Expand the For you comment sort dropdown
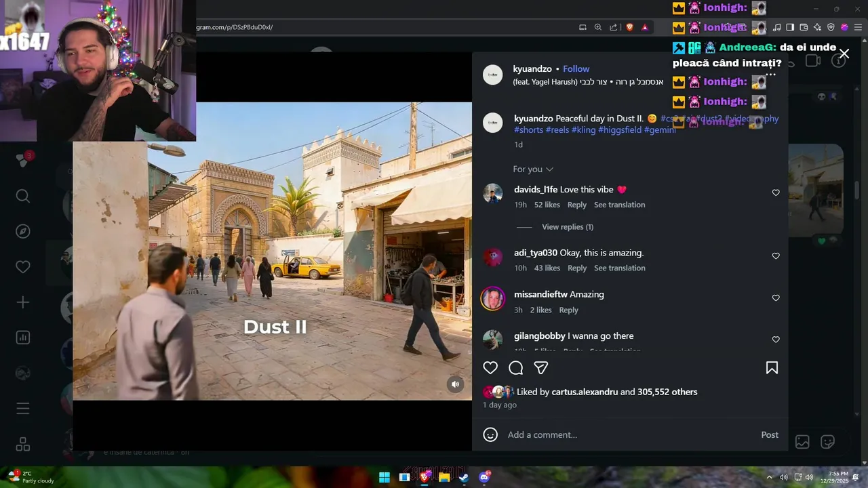The height and width of the screenshot is (488, 868). 533,169
